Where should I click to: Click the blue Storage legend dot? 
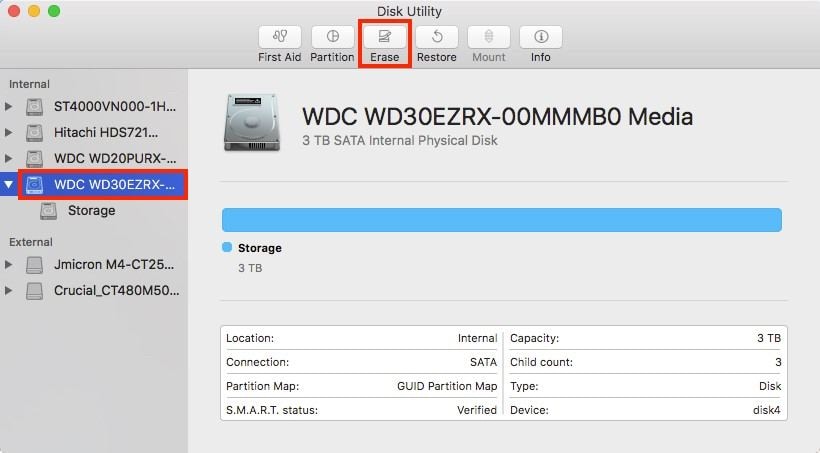[227, 247]
